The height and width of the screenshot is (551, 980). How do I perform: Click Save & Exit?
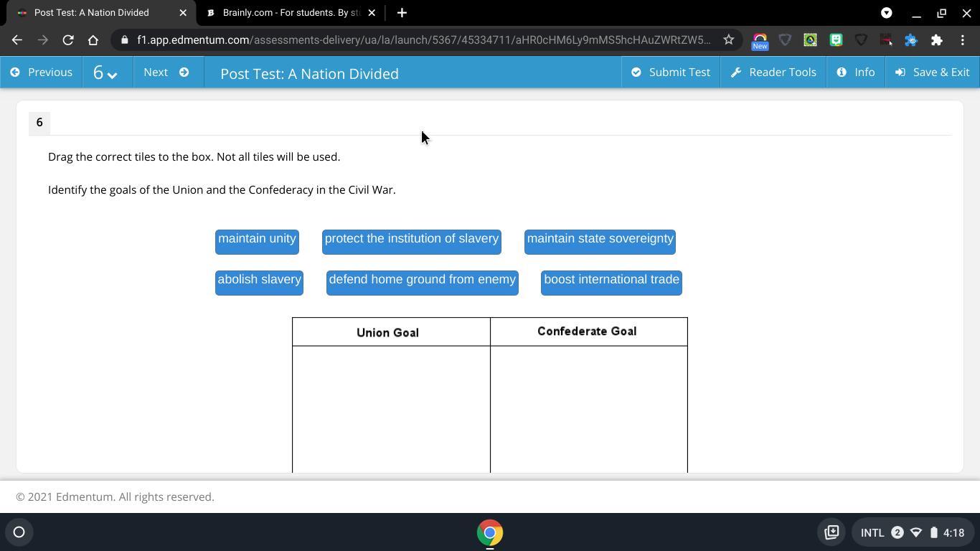click(x=933, y=72)
